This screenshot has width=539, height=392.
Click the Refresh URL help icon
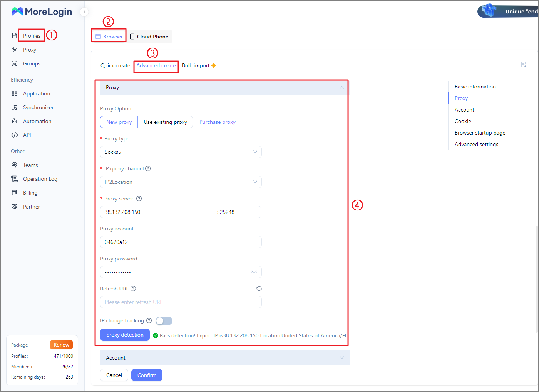pos(133,289)
